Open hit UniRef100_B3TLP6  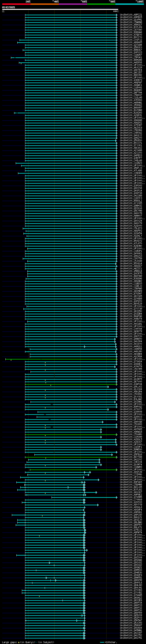pos(131,27)
